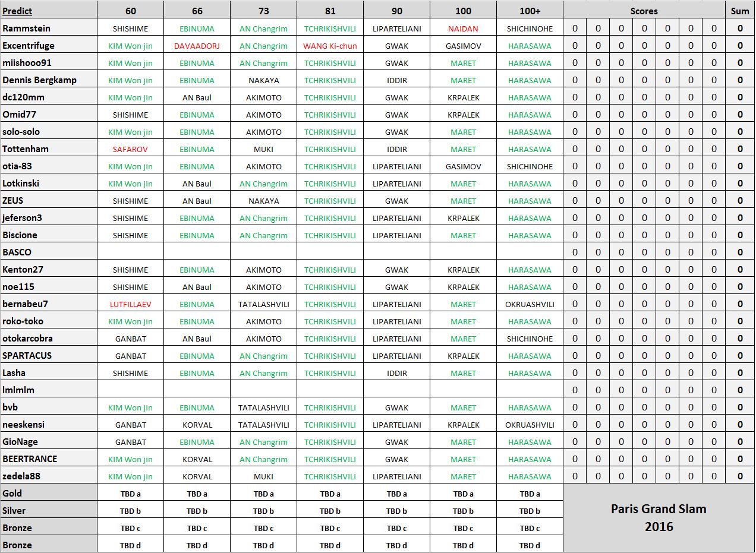Viewport: 756px width, 553px height.
Task: Click SHICHINOHE in the otokarcobra row
Action: 530,338
